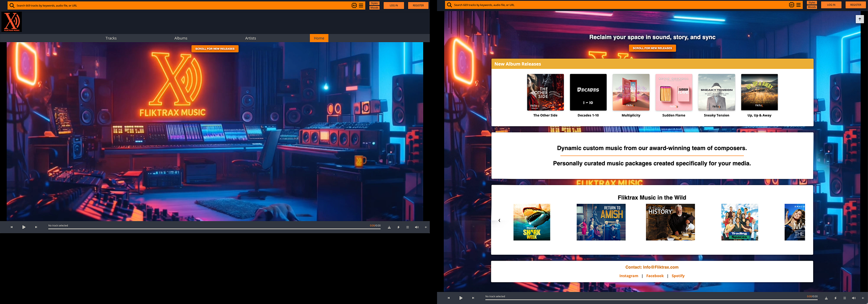Open the Styles filter in left window

click(374, 3)
